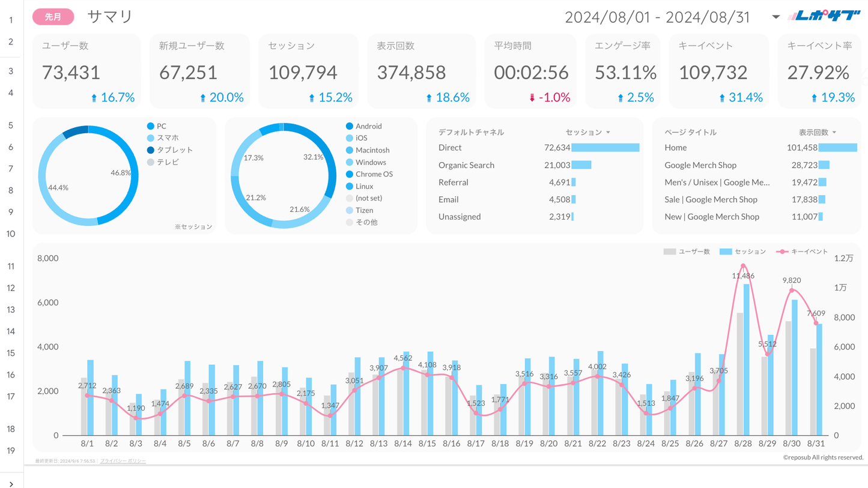Select the Google Merch Shop page row
This screenshot has height=488, width=868.
point(700,165)
